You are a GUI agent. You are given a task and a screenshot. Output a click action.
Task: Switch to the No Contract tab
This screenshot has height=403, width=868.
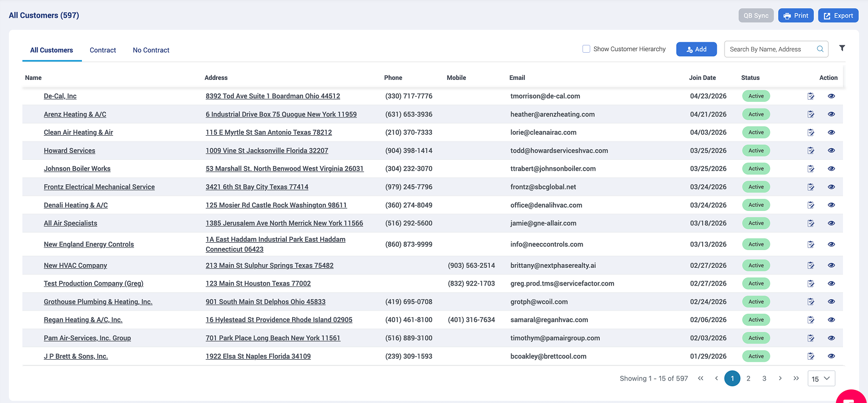151,50
